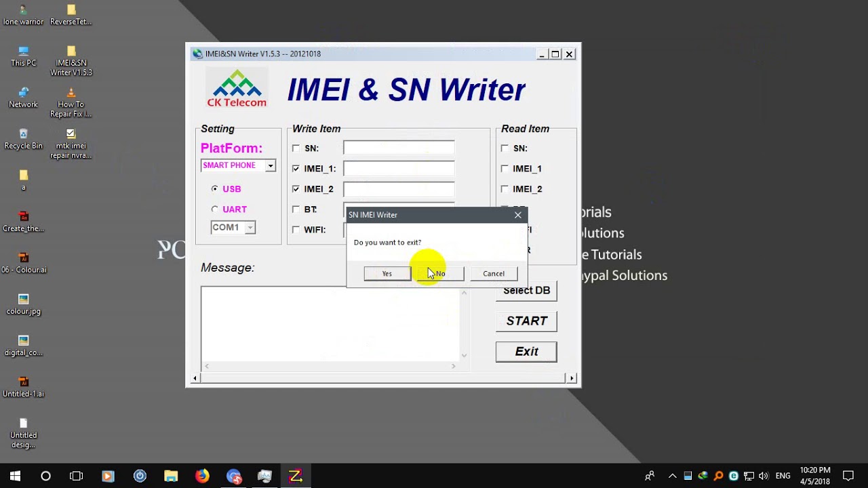The width and height of the screenshot is (868, 488).
Task: Expand the COM1 port dropdown
Action: coord(250,228)
